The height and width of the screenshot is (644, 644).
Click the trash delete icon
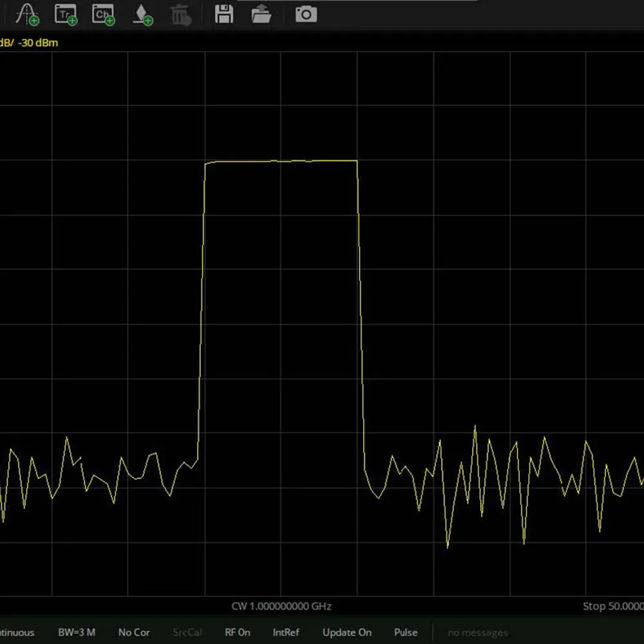182,14
